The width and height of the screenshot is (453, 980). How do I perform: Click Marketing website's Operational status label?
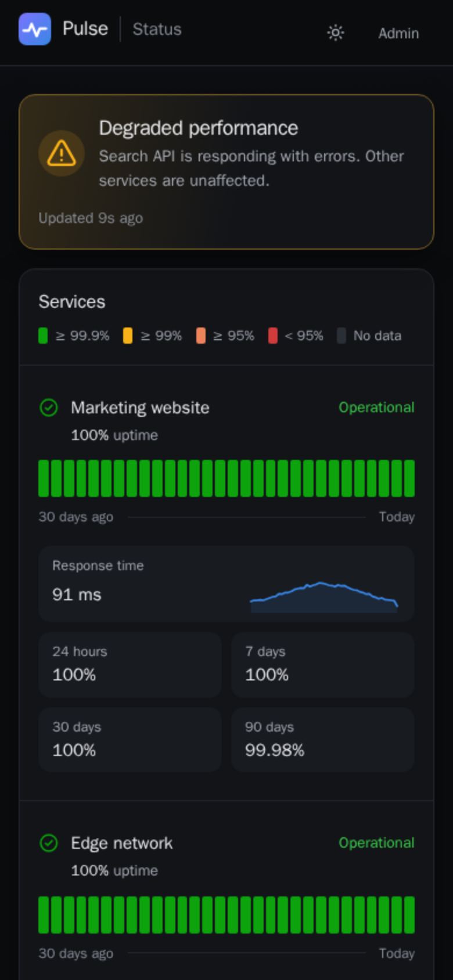coord(376,408)
